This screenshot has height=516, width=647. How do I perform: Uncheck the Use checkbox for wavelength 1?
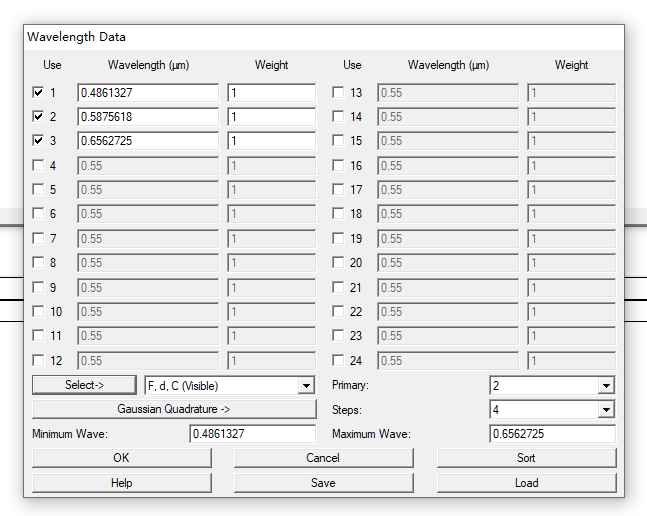coord(38,92)
